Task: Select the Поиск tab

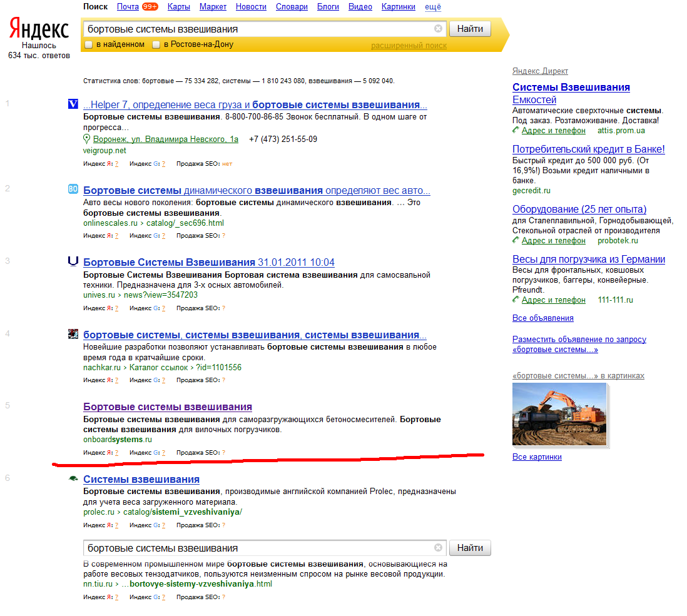Action: 96,7
